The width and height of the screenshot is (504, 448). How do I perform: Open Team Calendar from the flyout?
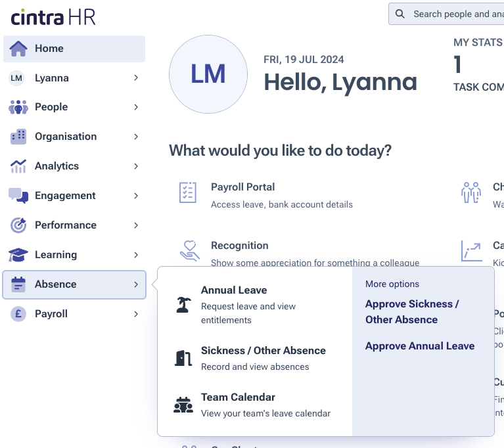tap(238, 397)
